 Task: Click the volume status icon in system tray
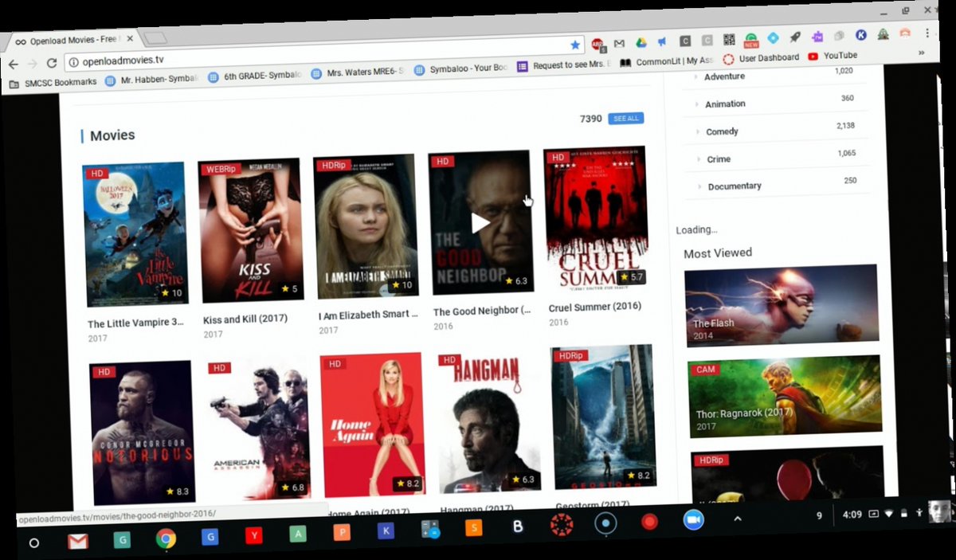872,515
